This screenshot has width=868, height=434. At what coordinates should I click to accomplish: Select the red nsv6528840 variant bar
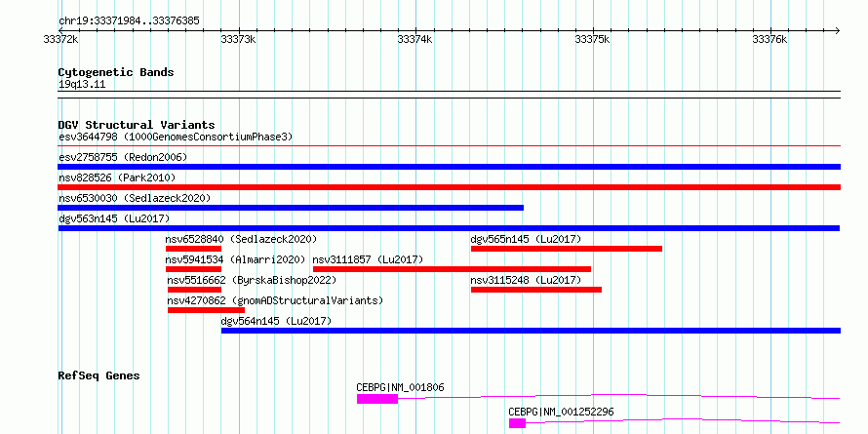click(193, 249)
